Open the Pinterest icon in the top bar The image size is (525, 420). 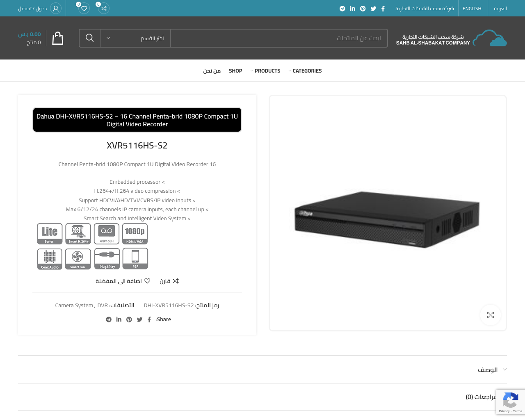coord(363,9)
